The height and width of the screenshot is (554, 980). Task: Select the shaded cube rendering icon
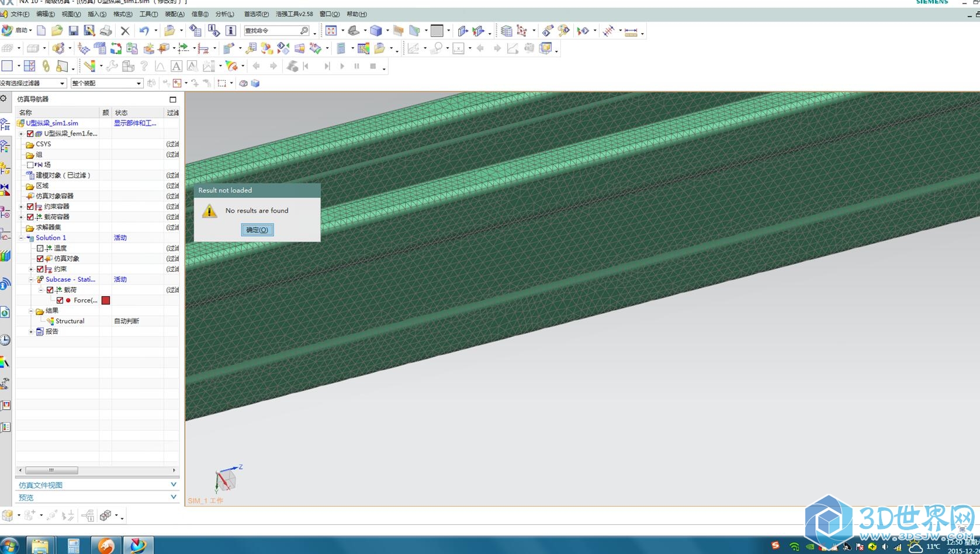click(376, 30)
